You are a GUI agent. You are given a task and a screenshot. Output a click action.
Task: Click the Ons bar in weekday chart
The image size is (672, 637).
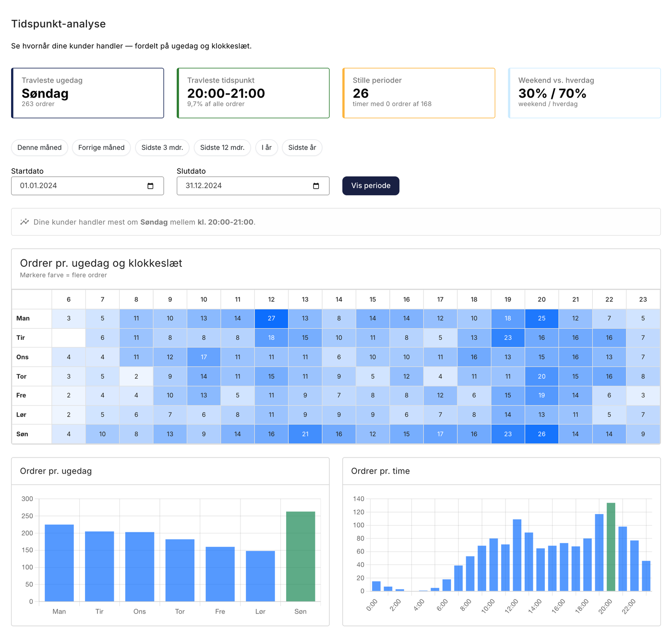coord(140,567)
